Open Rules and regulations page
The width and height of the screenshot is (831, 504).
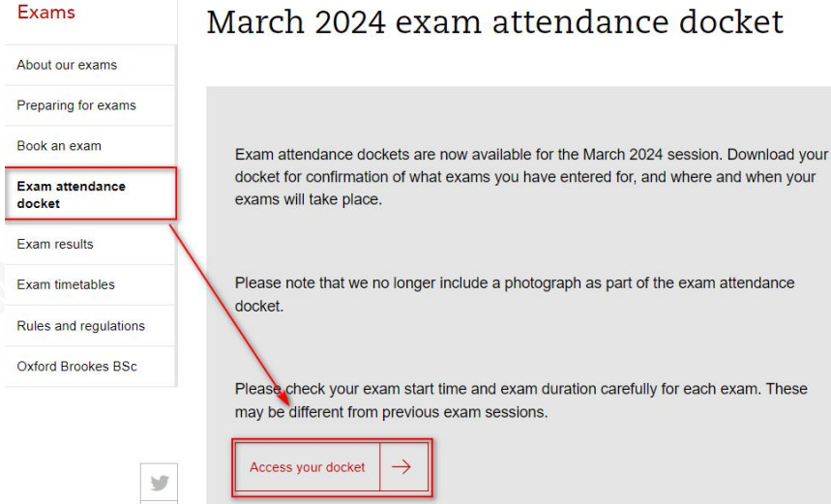(x=80, y=326)
